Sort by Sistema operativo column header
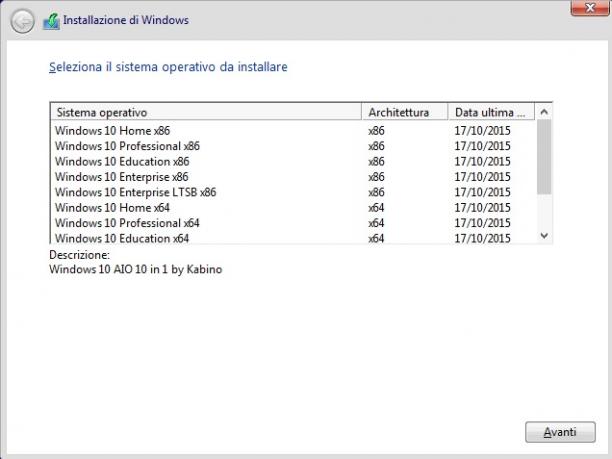The width and height of the screenshot is (612, 459). click(x=206, y=112)
